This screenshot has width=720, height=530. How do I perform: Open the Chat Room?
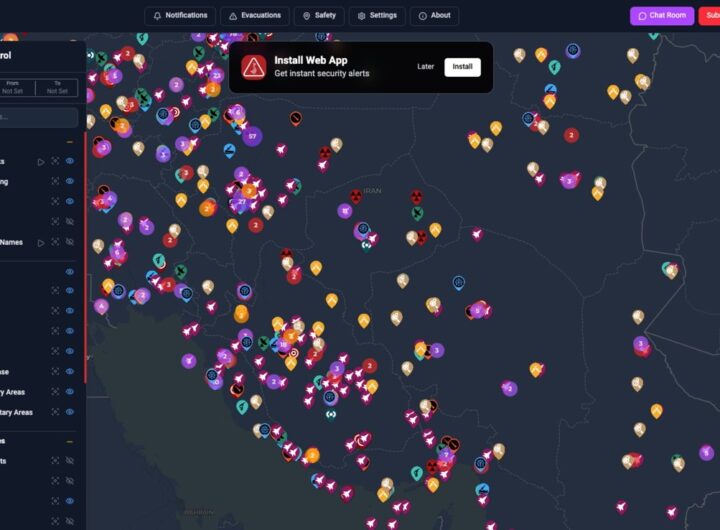[x=662, y=16]
